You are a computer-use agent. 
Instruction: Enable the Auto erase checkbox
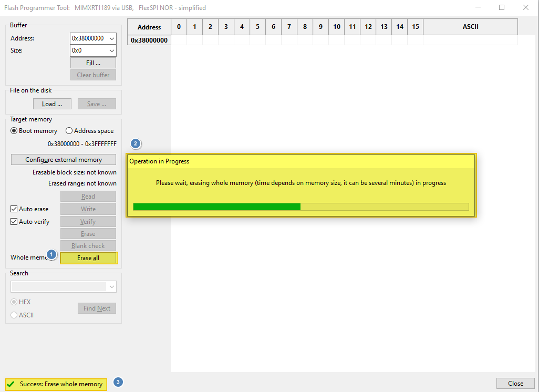[14, 209]
